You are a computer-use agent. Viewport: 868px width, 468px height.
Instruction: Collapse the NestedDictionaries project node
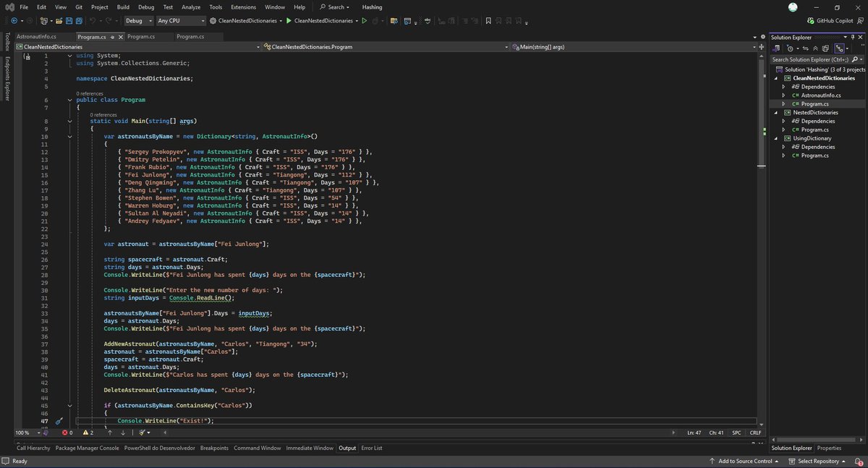(777, 113)
